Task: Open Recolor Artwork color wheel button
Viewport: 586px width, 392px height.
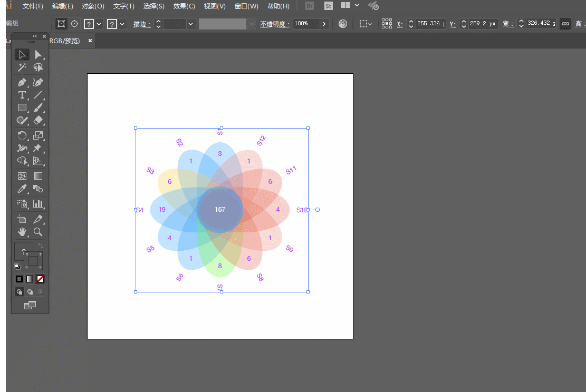Action: pos(343,24)
